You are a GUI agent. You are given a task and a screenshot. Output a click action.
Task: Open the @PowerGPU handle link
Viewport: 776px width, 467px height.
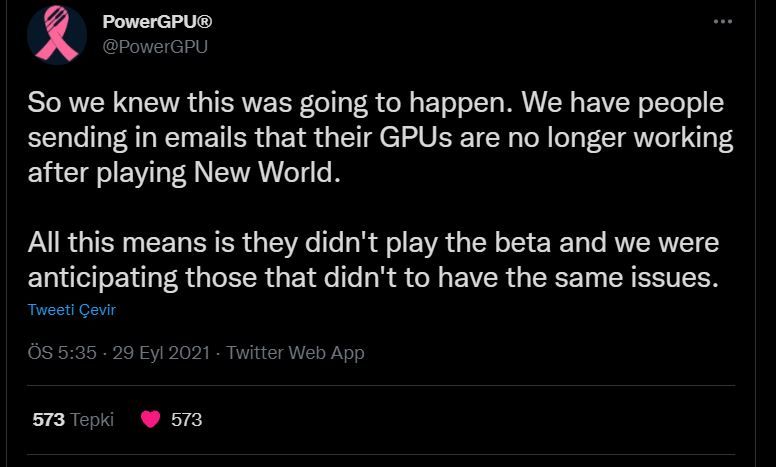155,47
